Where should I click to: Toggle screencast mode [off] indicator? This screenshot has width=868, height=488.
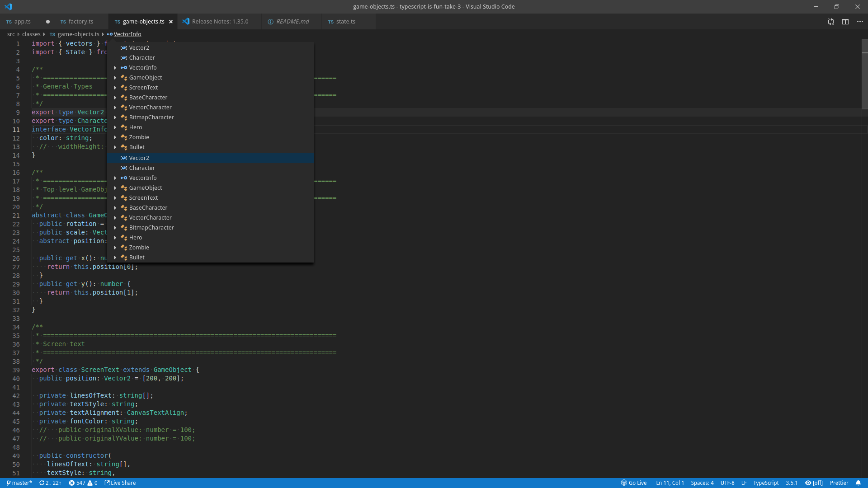(814, 483)
